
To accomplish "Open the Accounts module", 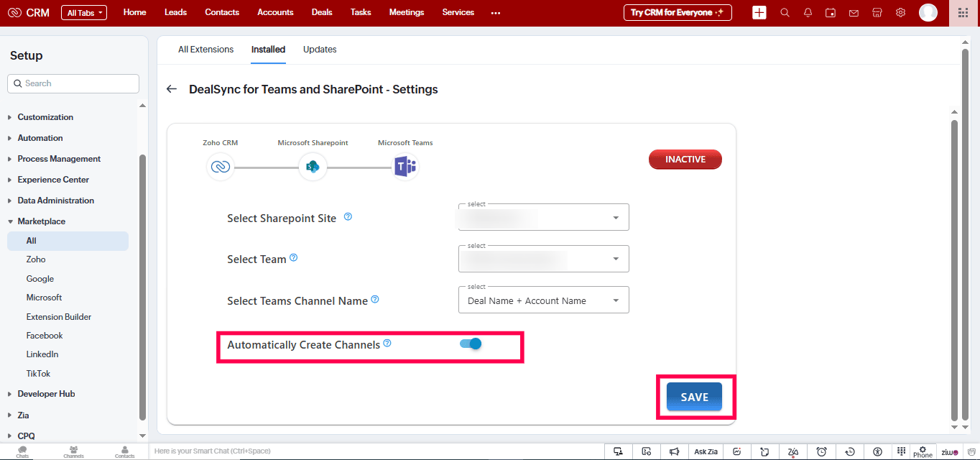I will tap(275, 12).
